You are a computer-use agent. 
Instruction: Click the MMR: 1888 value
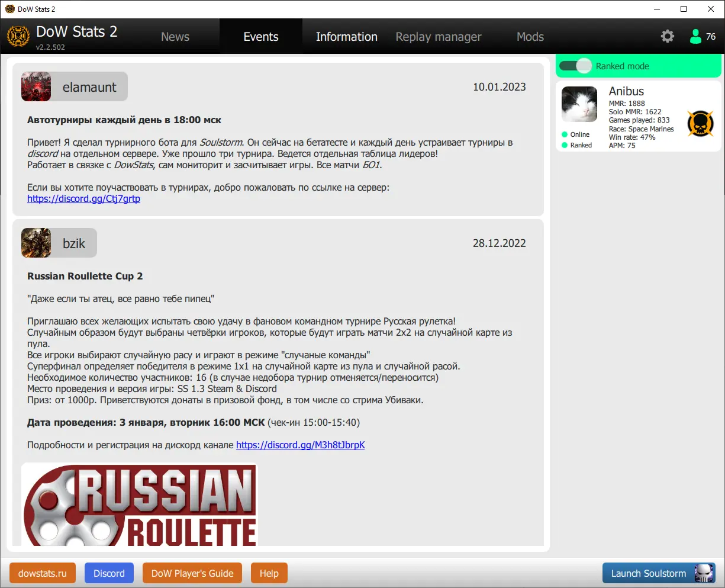tap(627, 104)
